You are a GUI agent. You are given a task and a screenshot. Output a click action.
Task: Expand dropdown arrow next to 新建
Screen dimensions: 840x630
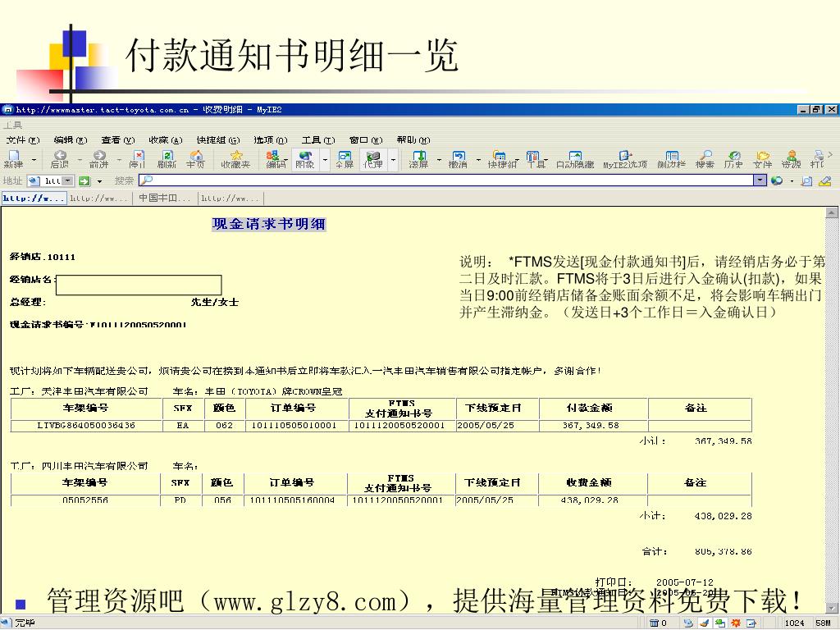(34, 160)
